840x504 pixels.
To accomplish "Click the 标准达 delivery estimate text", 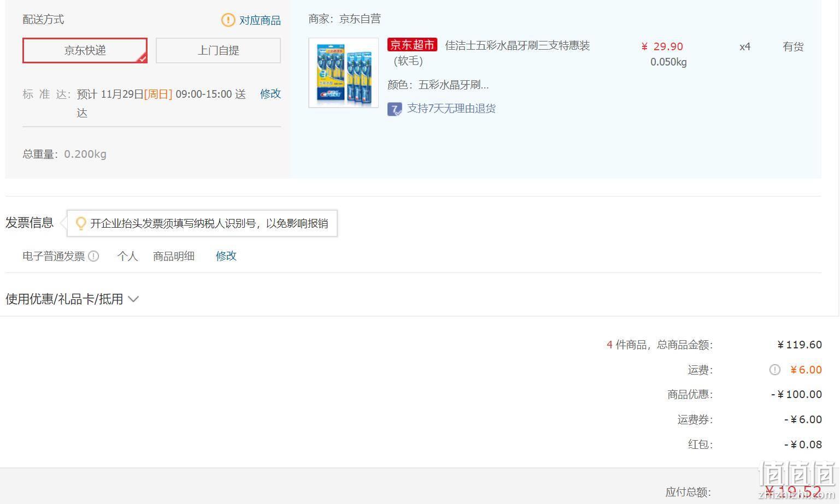I will tap(134, 103).
